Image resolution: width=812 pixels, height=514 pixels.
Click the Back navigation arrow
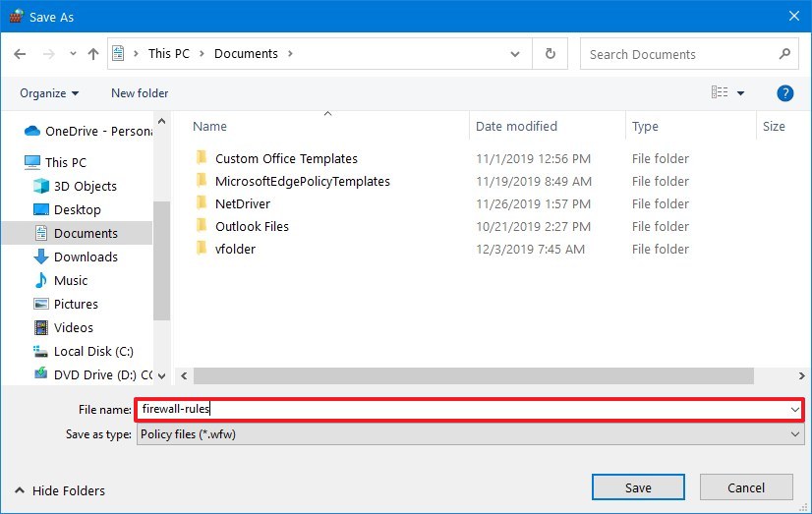pos(22,54)
